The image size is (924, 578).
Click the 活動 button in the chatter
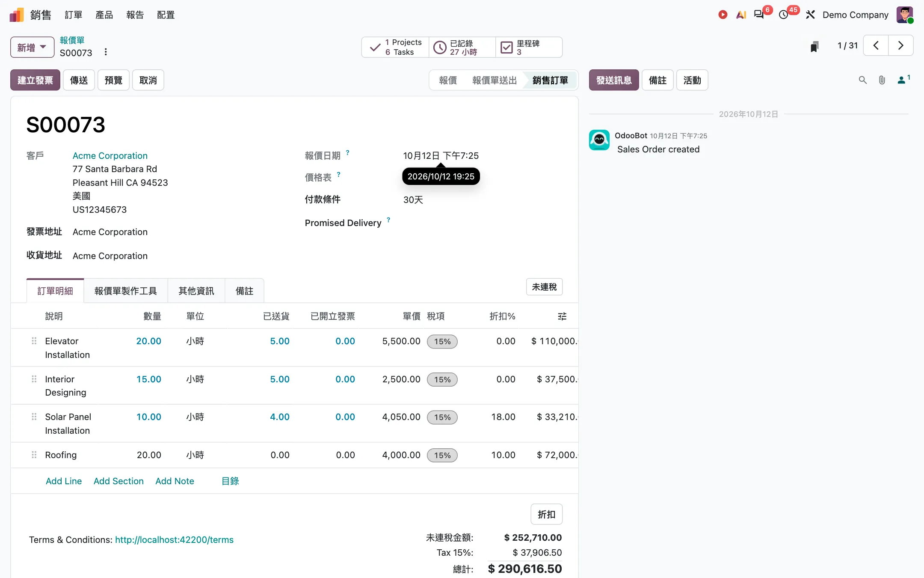(692, 80)
